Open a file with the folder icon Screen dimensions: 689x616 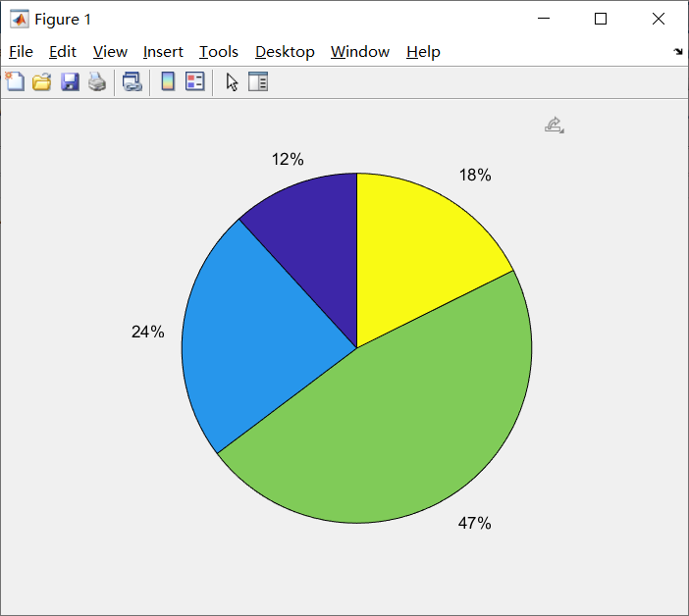tap(42, 82)
